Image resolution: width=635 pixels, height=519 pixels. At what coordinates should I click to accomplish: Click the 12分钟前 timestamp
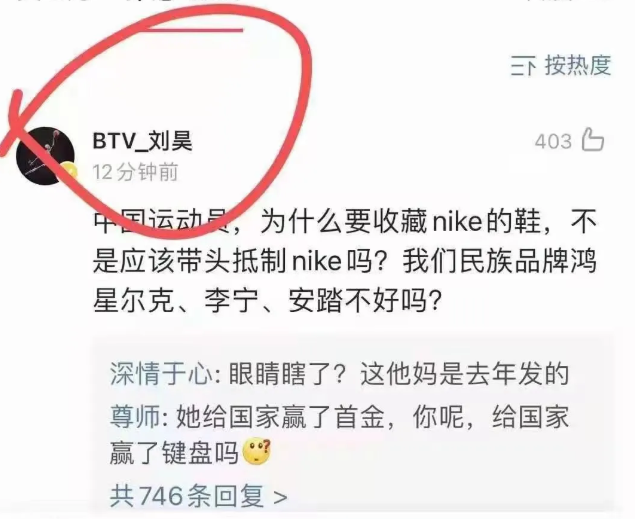(x=136, y=172)
